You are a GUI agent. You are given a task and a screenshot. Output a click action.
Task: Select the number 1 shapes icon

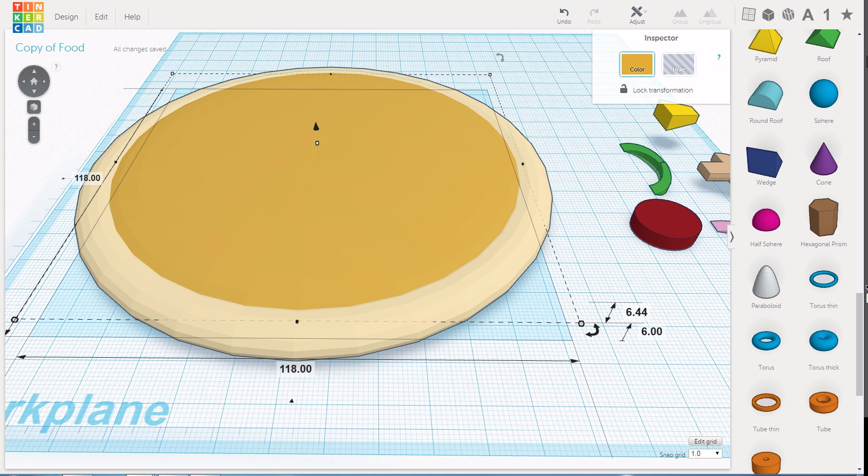click(x=826, y=14)
